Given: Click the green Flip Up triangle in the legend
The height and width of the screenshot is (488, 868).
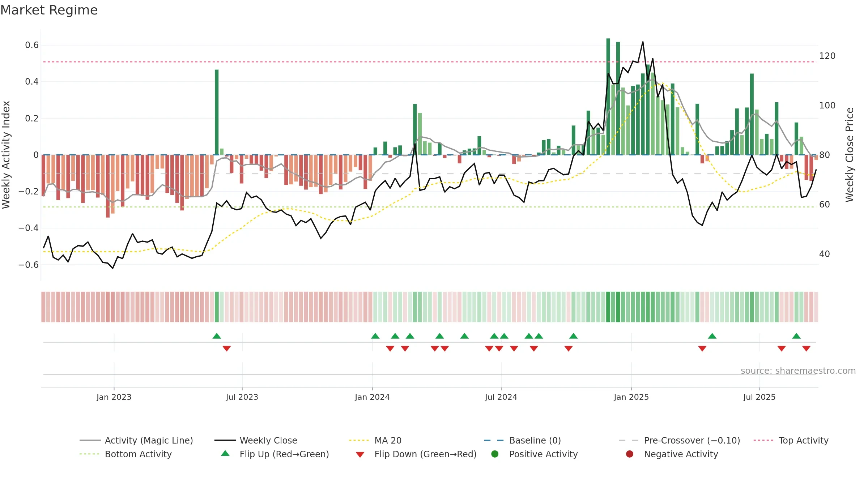Looking at the screenshot, I should 225,453.
